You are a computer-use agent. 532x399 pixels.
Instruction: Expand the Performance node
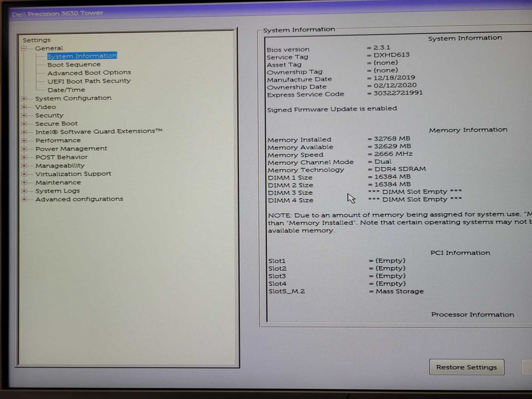(24, 140)
